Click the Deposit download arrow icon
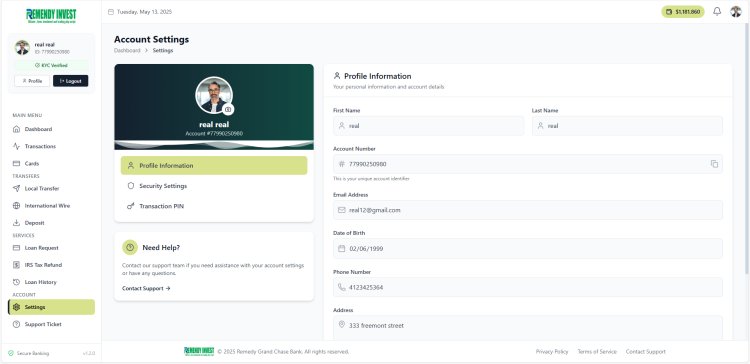750x364 pixels. click(x=16, y=223)
